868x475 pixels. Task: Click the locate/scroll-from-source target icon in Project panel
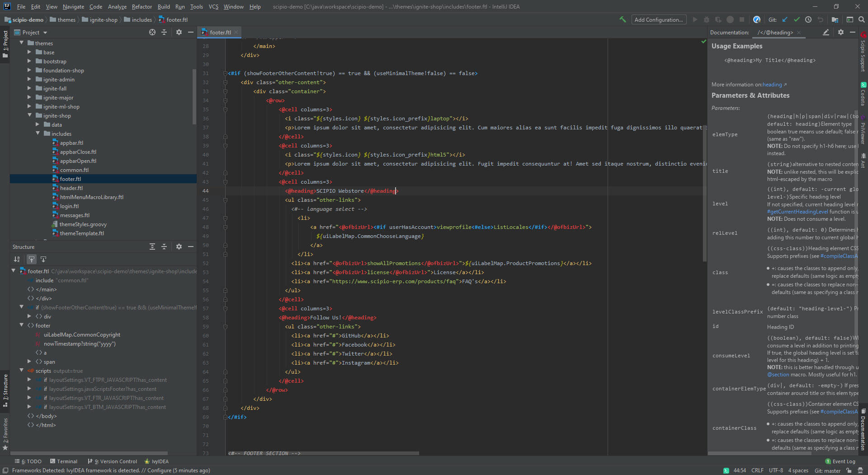click(x=152, y=32)
